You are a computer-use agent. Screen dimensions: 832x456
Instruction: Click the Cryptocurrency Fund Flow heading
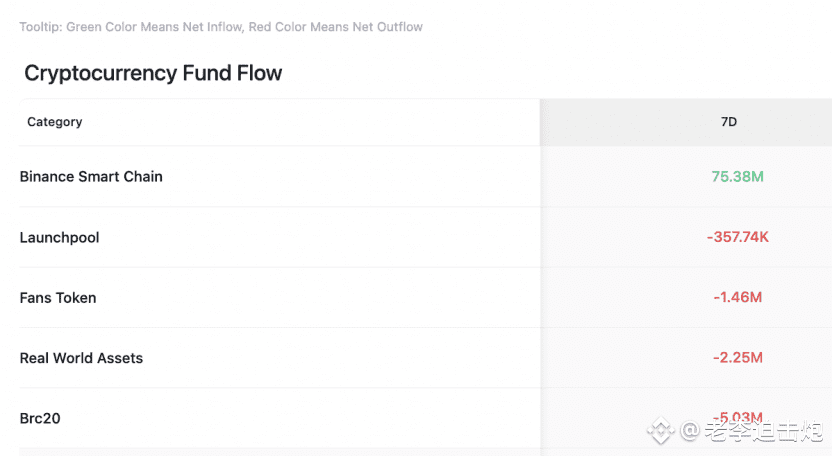tap(153, 73)
